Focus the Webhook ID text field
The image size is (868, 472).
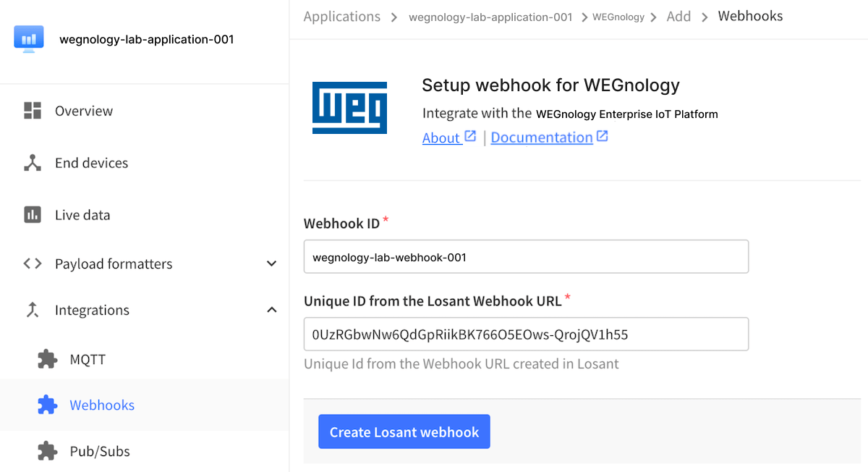click(526, 257)
